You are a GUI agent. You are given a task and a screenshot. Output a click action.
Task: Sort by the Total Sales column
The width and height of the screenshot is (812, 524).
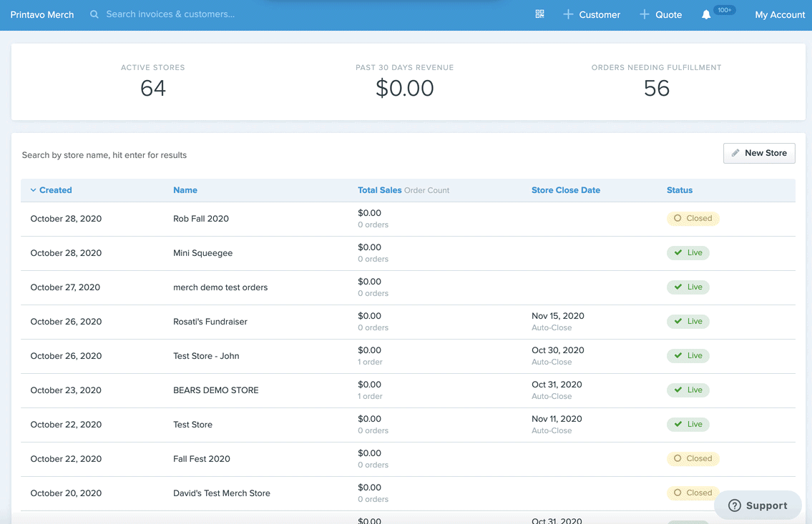[x=380, y=190]
